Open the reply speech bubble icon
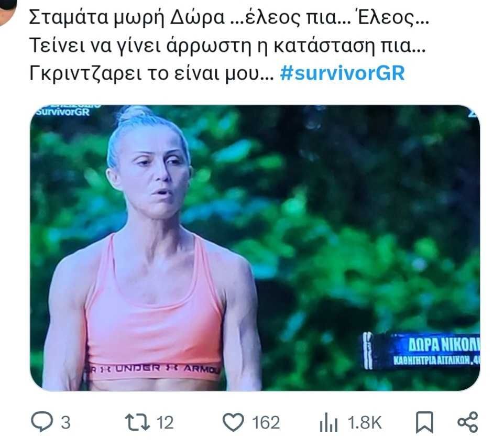The width and height of the screenshot is (504, 448). pos(42,422)
